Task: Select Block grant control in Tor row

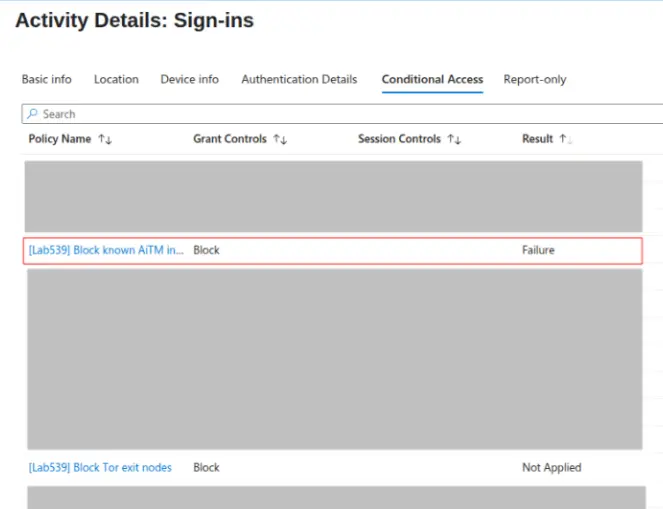Action: click(x=206, y=467)
